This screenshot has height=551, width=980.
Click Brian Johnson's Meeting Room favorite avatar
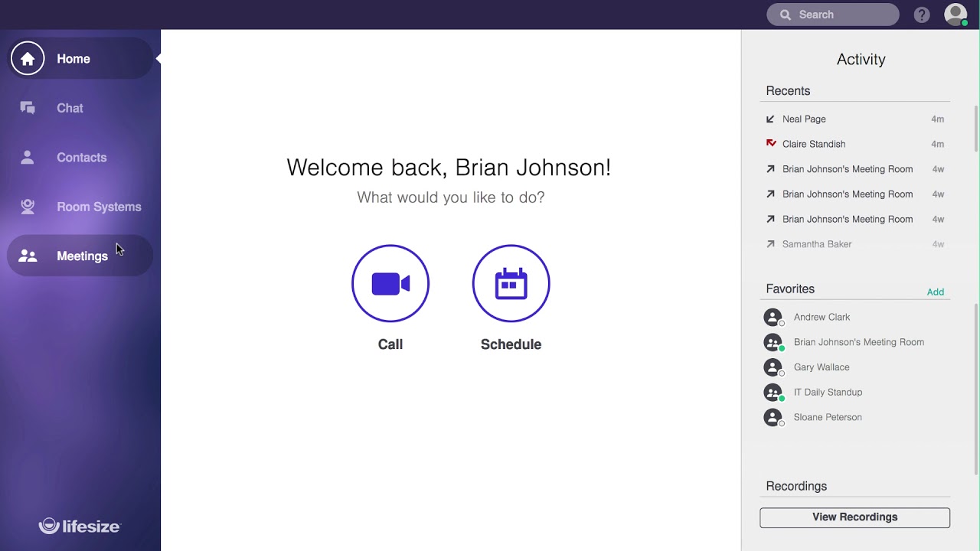pos(773,342)
